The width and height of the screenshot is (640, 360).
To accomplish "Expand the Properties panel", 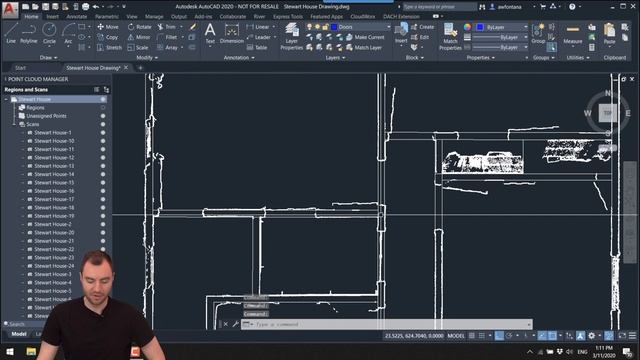I will (481, 58).
